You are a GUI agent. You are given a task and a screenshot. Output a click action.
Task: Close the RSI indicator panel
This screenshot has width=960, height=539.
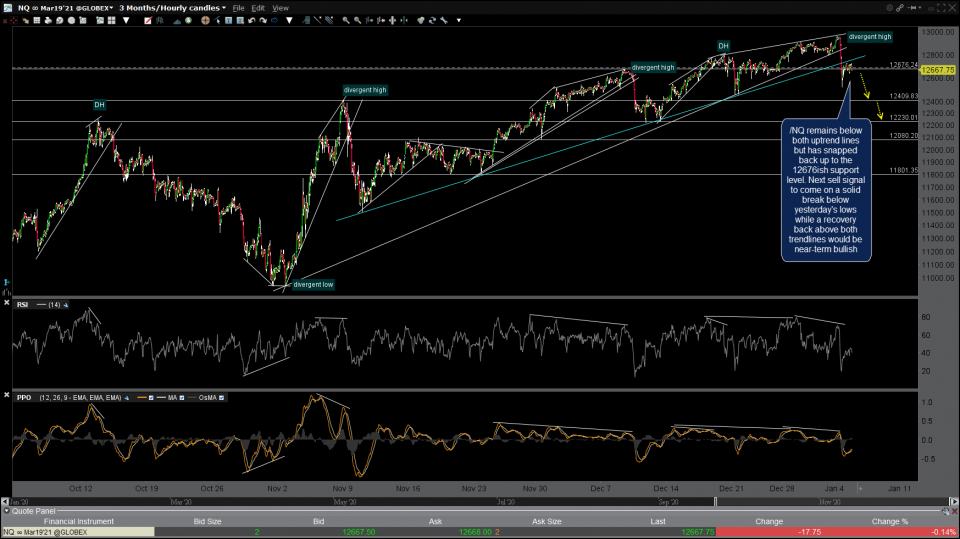coord(6,303)
